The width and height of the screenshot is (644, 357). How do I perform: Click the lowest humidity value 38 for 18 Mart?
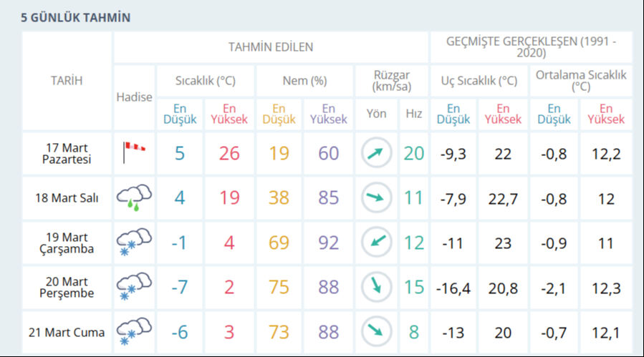(x=279, y=197)
